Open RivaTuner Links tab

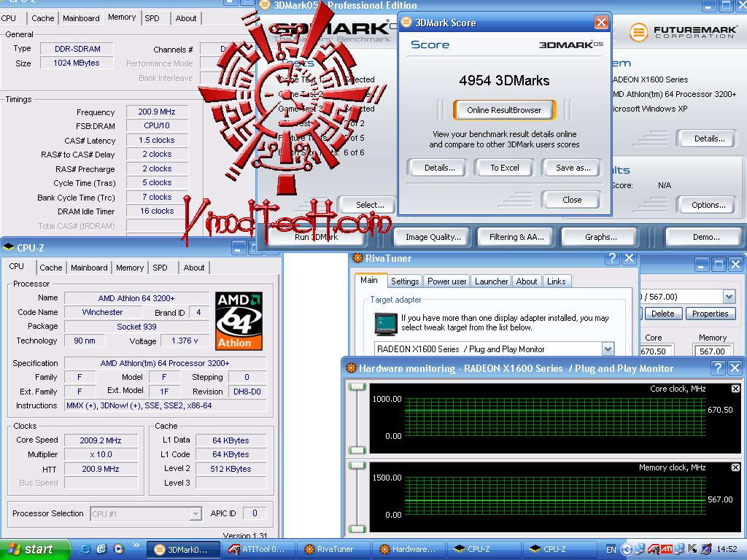556,281
